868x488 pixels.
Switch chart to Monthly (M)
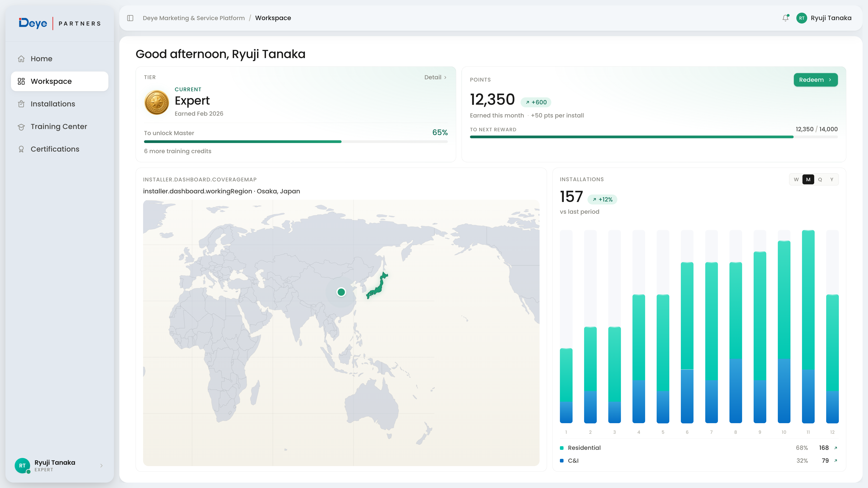808,180
